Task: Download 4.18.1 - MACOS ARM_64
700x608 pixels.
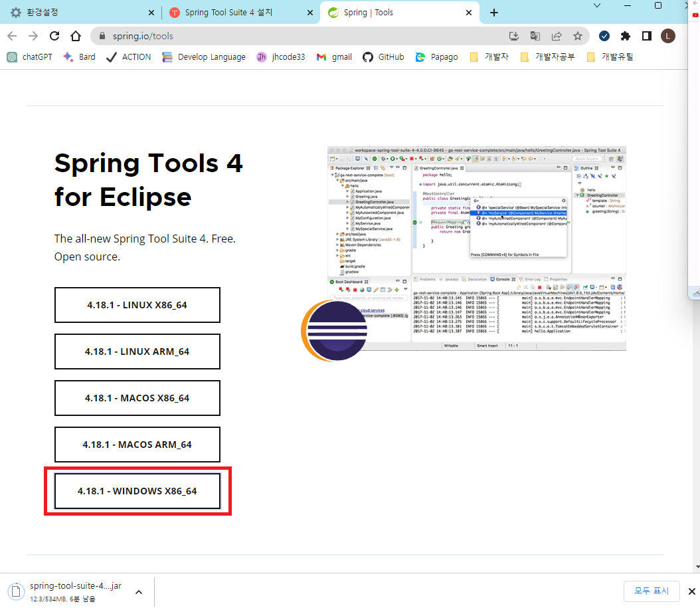Action: [137, 445]
